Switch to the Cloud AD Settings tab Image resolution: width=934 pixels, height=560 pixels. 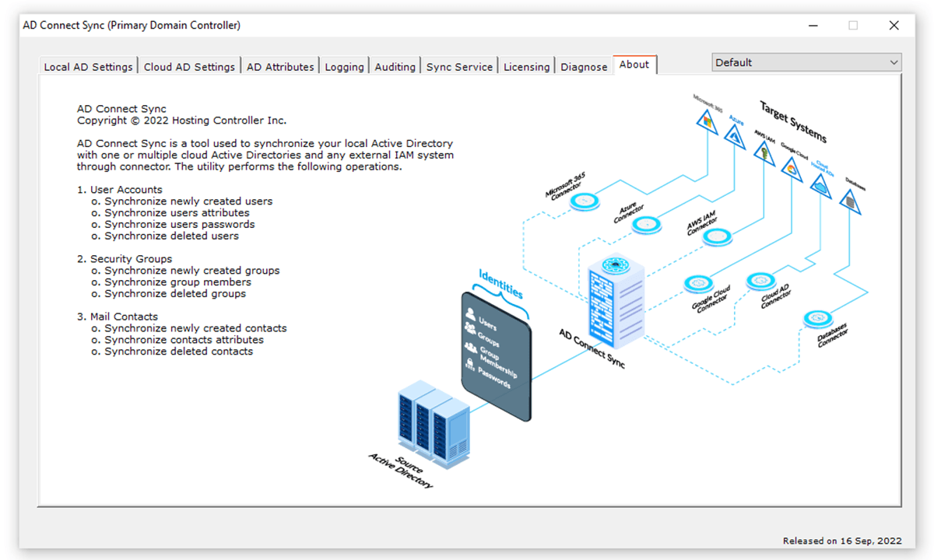click(189, 67)
